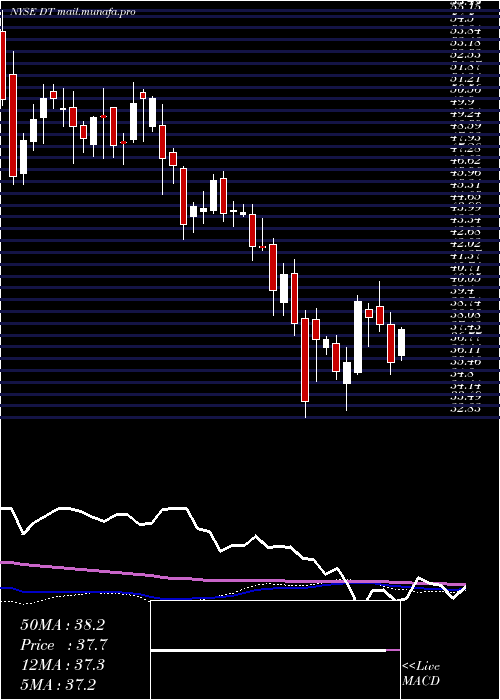Click the 39.4 price axis label
500x700 pixels.
pos(462,291)
